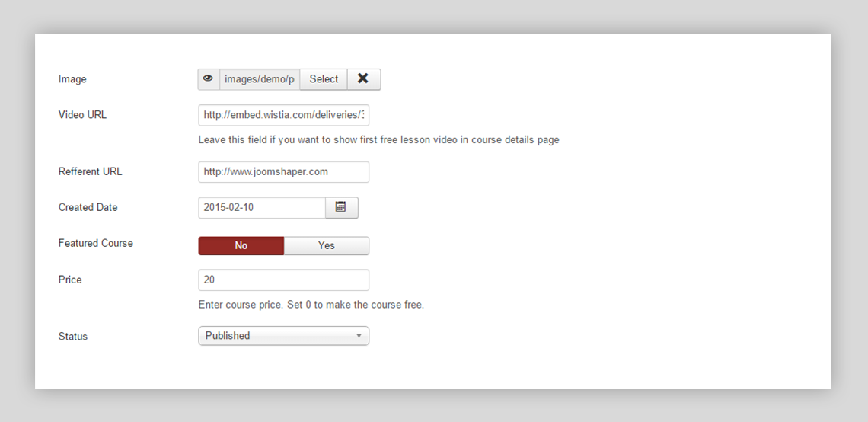Click the eye preview icon for Image
The image size is (868, 422).
point(209,79)
